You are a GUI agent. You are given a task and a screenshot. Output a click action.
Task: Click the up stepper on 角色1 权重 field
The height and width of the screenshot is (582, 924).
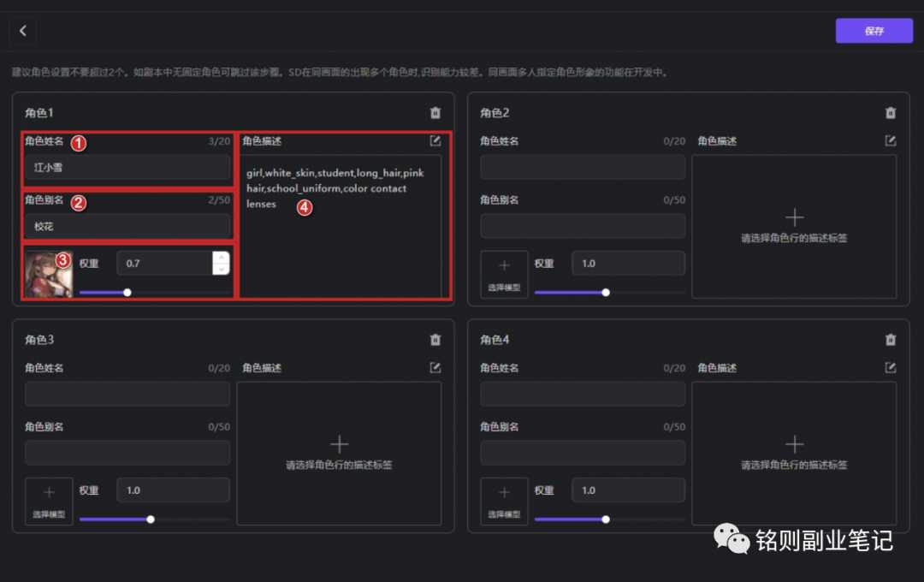tap(220, 257)
